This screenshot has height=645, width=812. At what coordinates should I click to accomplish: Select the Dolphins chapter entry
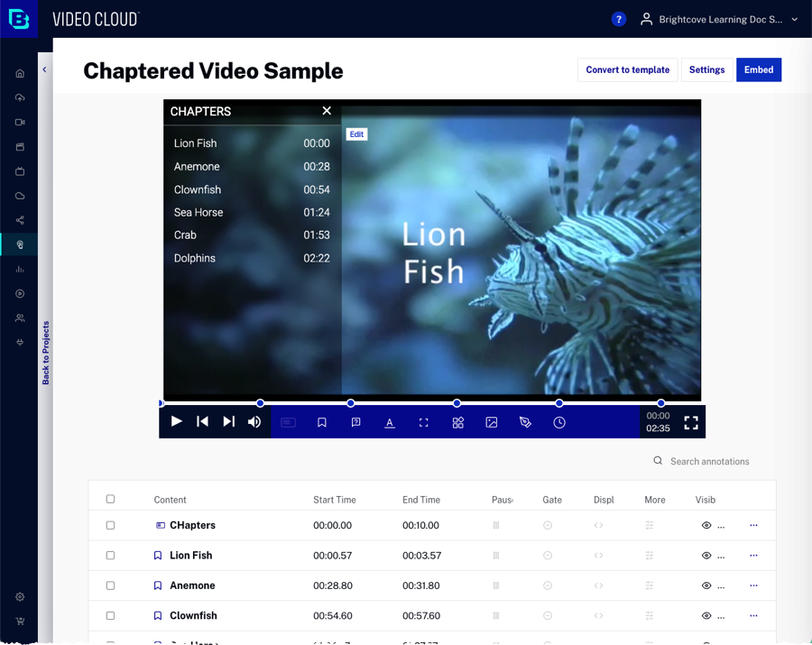click(x=195, y=258)
